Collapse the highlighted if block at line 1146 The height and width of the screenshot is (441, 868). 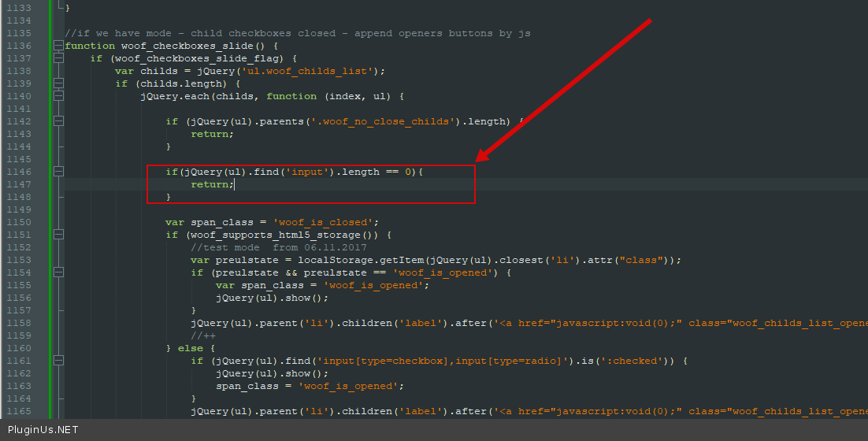[x=58, y=172]
